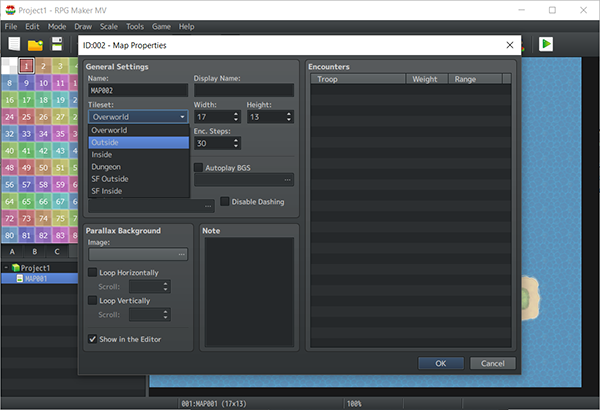Open the File menu
The width and height of the screenshot is (600, 410).
[x=11, y=26]
